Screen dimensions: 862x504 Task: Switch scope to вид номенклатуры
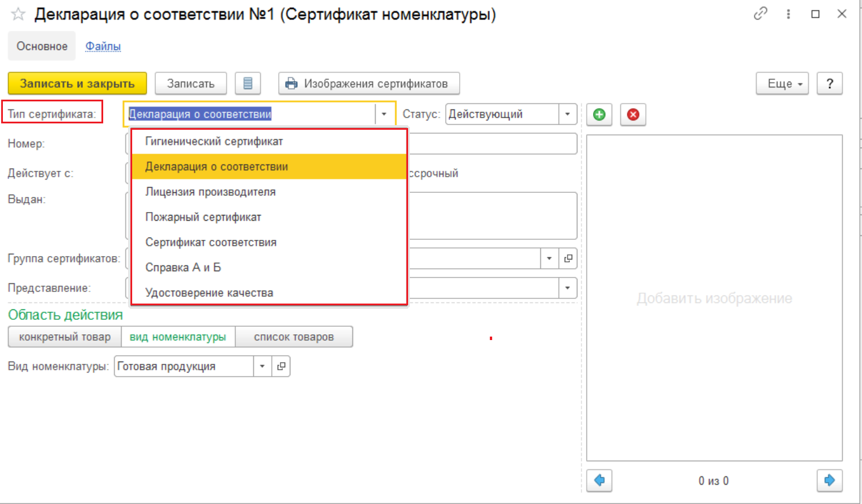click(x=178, y=337)
